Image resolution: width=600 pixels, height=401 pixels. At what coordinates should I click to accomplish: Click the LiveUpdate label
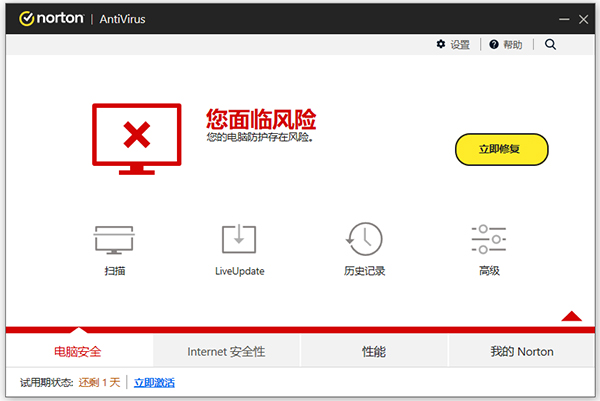point(240,271)
